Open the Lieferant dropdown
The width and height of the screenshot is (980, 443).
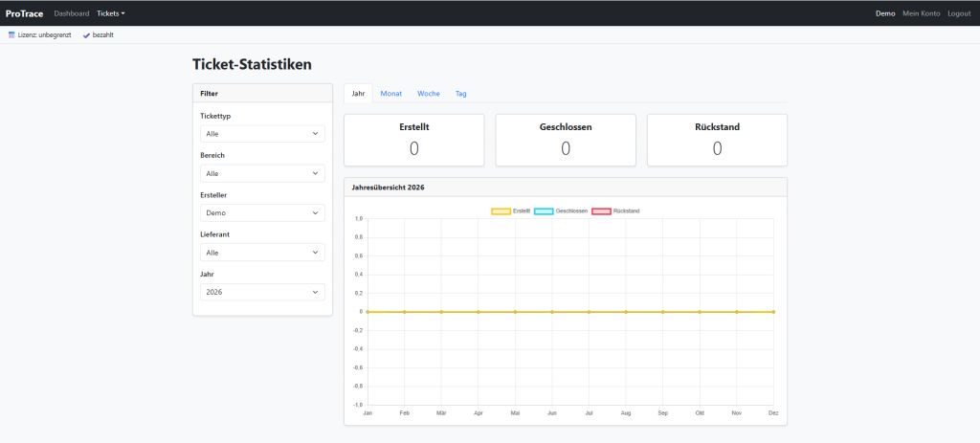(x=262, y=253)
